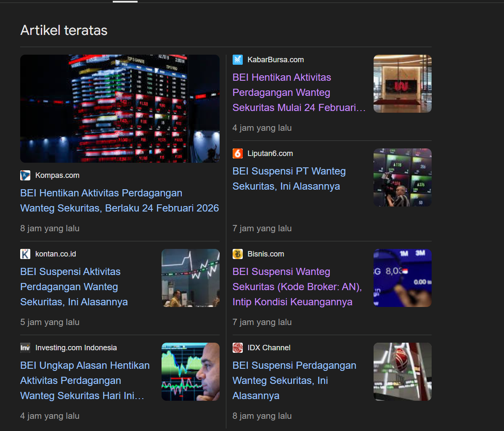Click '4 jam yang lalu' under KabarBursa article

(262, 128)
